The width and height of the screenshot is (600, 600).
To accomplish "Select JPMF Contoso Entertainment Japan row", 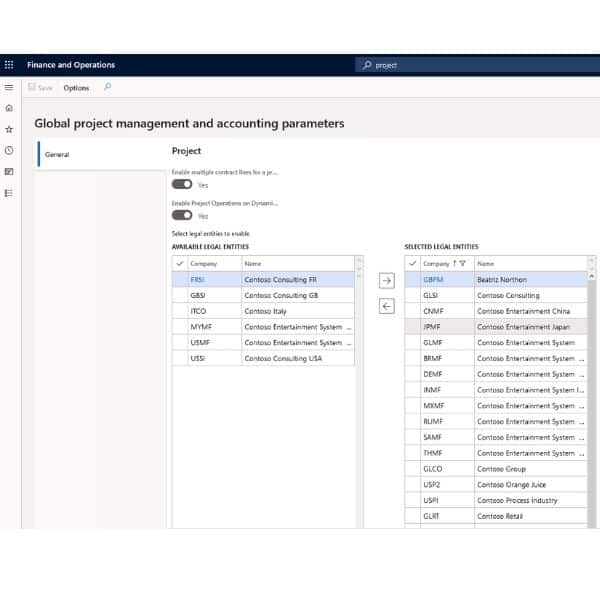I will pos(496,327).
